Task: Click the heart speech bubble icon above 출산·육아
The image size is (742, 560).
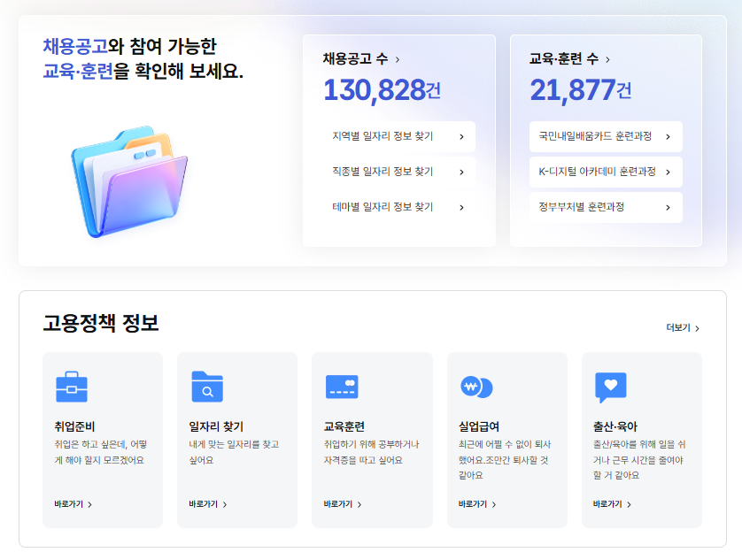Action: (x=610, y=387)
